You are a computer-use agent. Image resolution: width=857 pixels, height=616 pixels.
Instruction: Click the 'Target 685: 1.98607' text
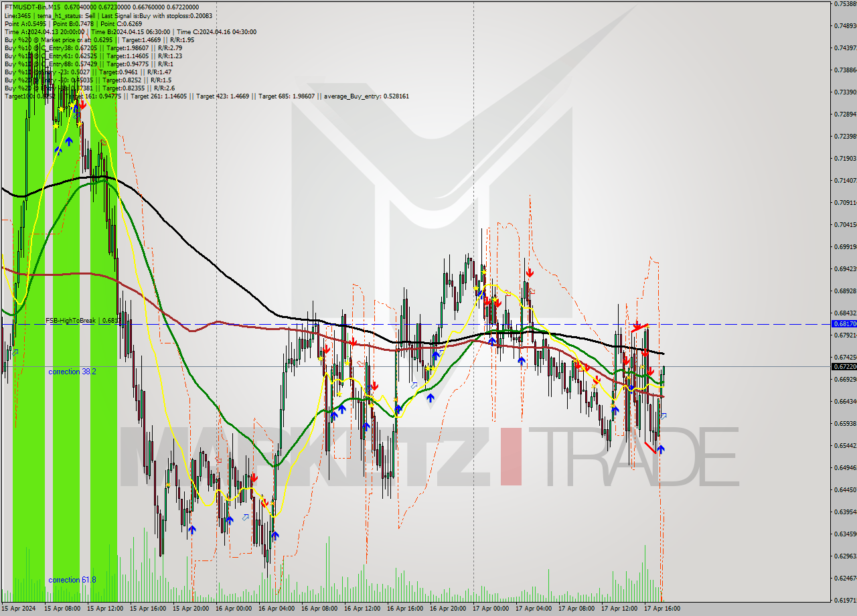pyautogui.click(x=287, y=96)
